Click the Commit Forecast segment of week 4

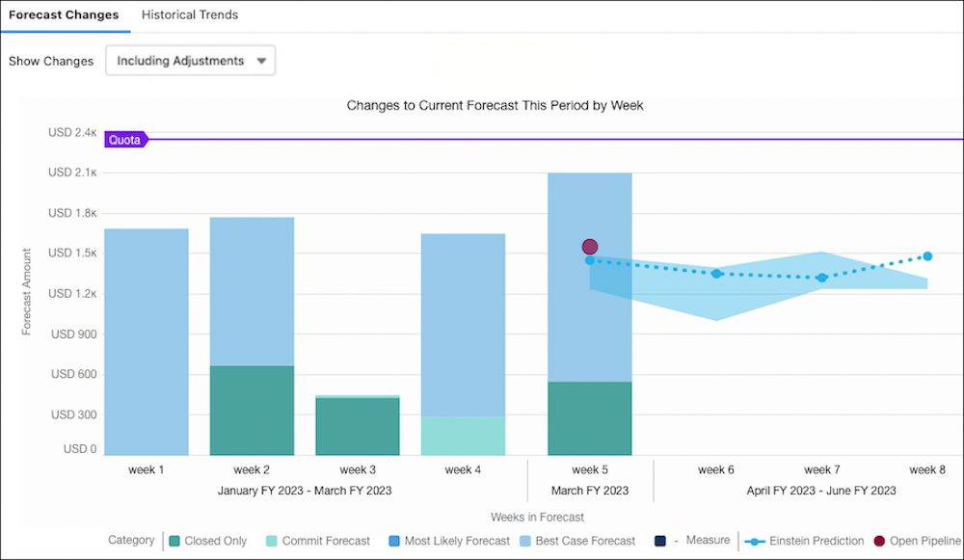(x=463, y=436)
